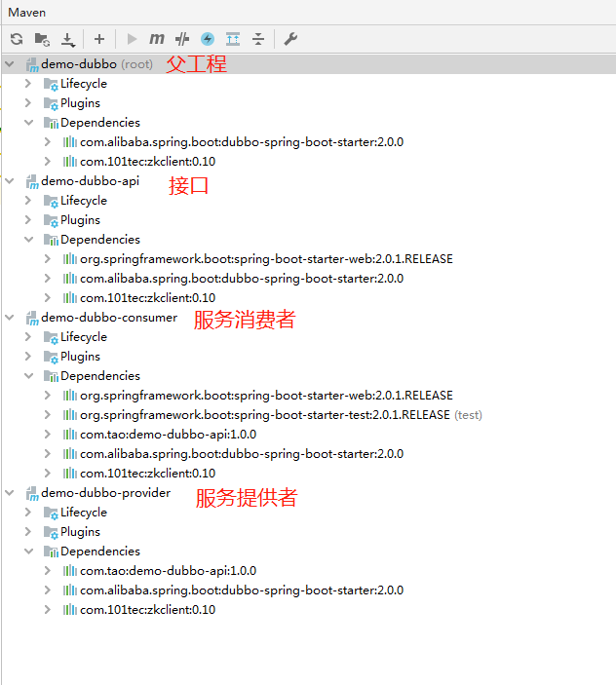The height and width of the screenshot is (685, 616).
Task: Click Dependencies folder icon in demo-dubbo-consumer
Action: point(51,376)
